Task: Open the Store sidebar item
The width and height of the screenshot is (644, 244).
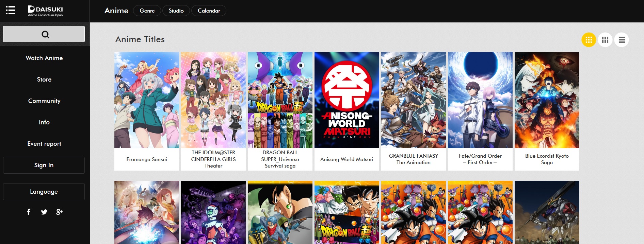Action: 44,80
